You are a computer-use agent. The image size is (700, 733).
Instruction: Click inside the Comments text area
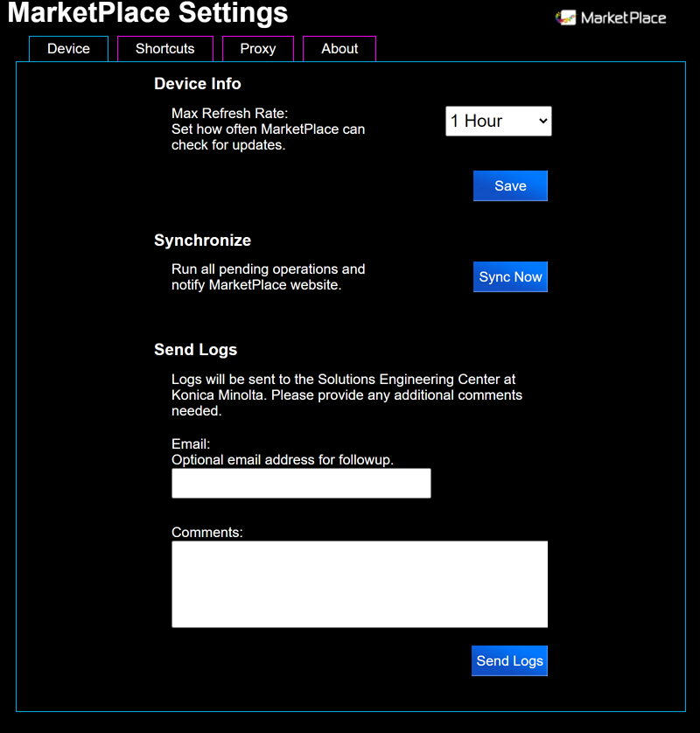[360, 584]
